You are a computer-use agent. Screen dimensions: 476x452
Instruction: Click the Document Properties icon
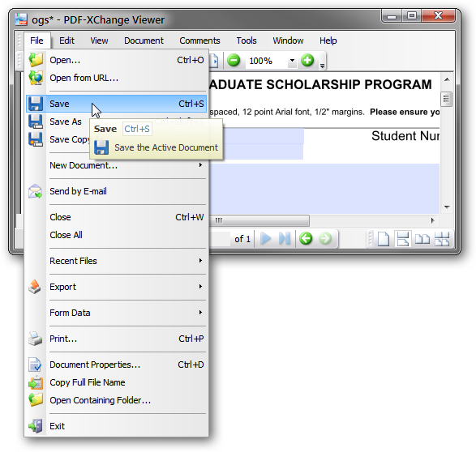click(x=35, y=365)
